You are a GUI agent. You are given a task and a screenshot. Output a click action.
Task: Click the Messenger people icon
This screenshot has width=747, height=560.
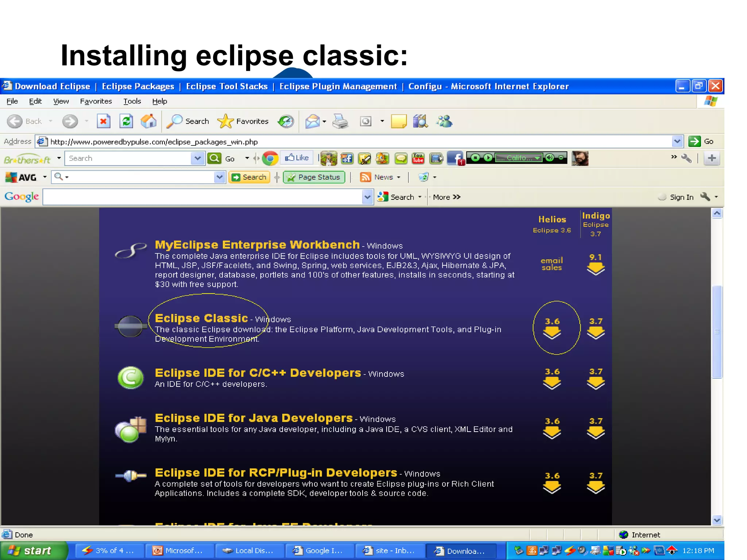tap(445, 121)
